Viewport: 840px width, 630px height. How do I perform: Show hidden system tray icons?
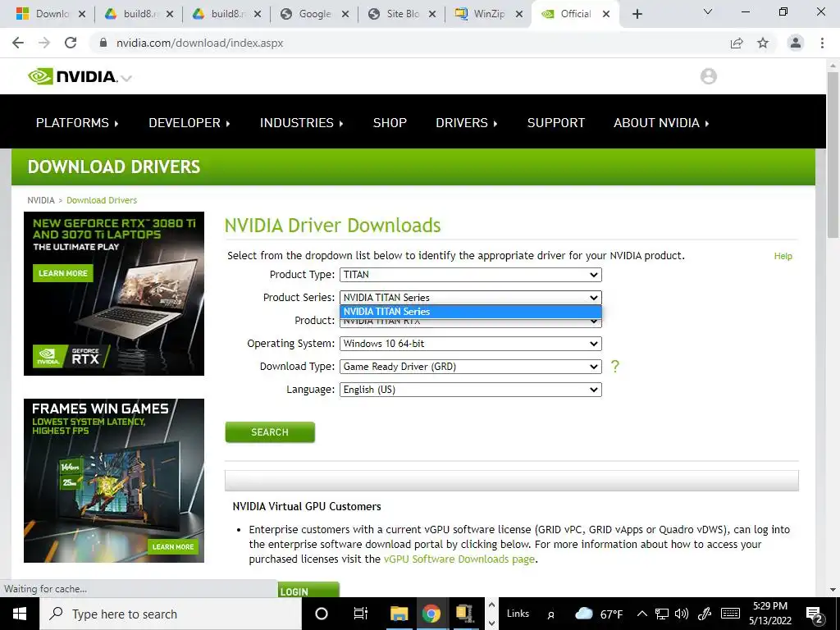coord(641,614)
